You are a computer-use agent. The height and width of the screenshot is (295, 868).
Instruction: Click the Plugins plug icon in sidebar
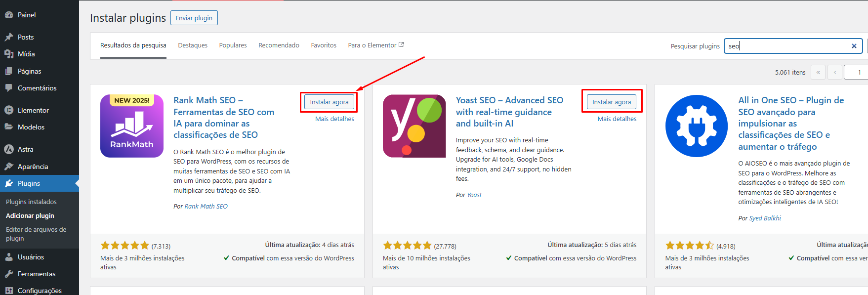click(9, 183)
